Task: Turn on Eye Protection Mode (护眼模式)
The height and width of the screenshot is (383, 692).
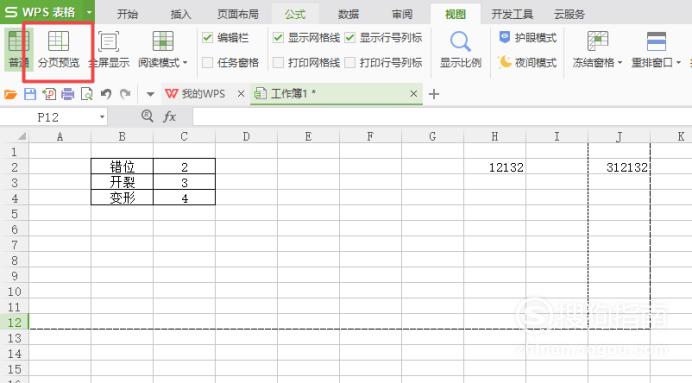Action: click(x=527, y=38)
